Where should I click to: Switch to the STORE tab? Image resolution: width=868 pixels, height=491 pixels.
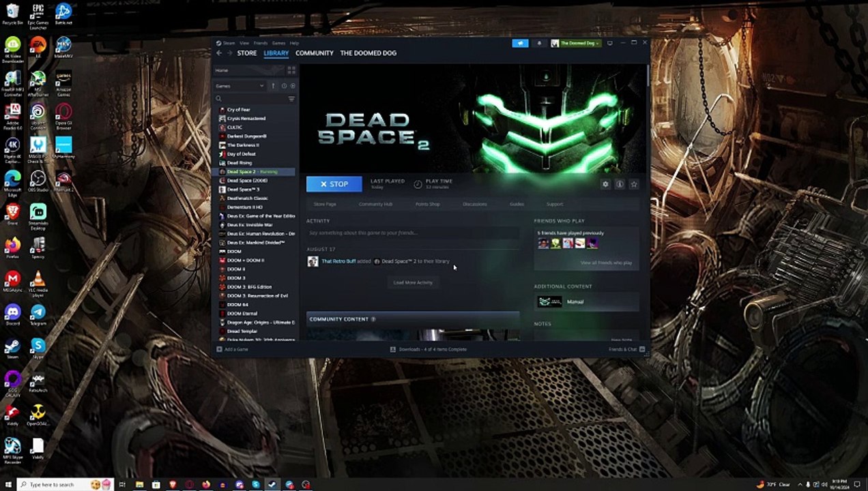247,53
